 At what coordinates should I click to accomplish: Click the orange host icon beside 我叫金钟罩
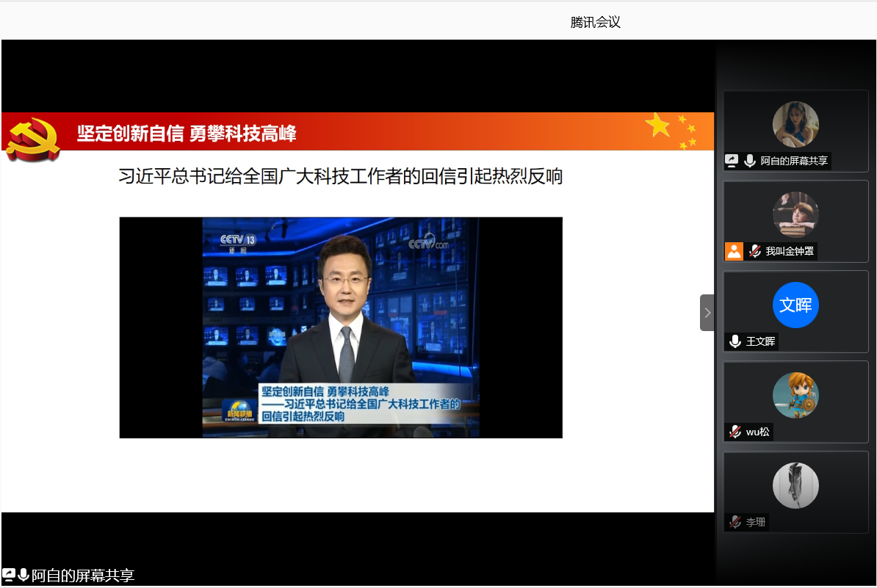pos(734,252)
